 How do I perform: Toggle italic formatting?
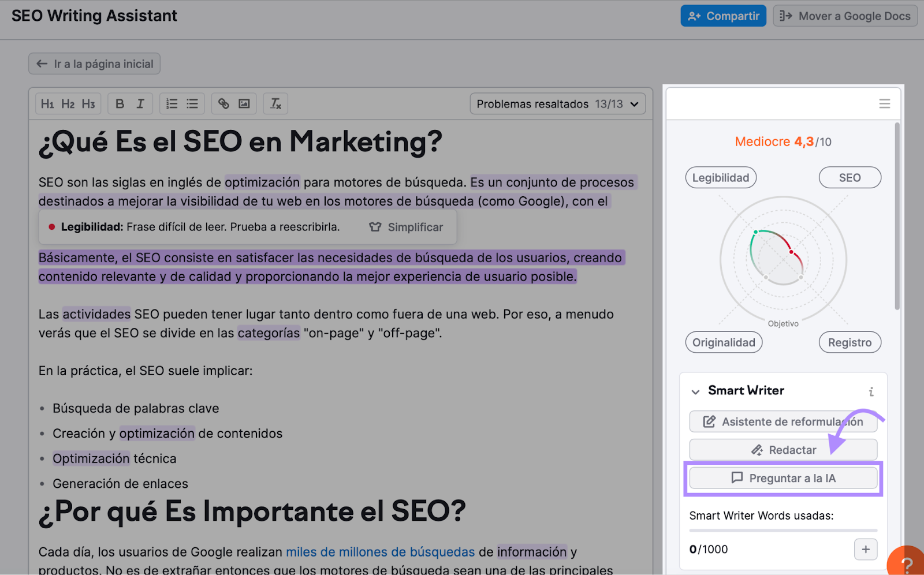tap(140, 103)
